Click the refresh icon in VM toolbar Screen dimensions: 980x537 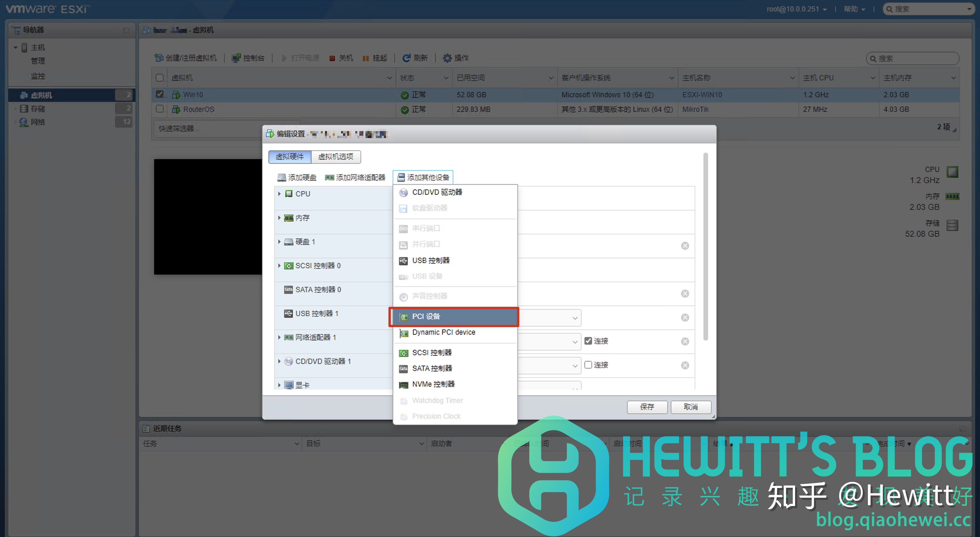tap(406, 58)
